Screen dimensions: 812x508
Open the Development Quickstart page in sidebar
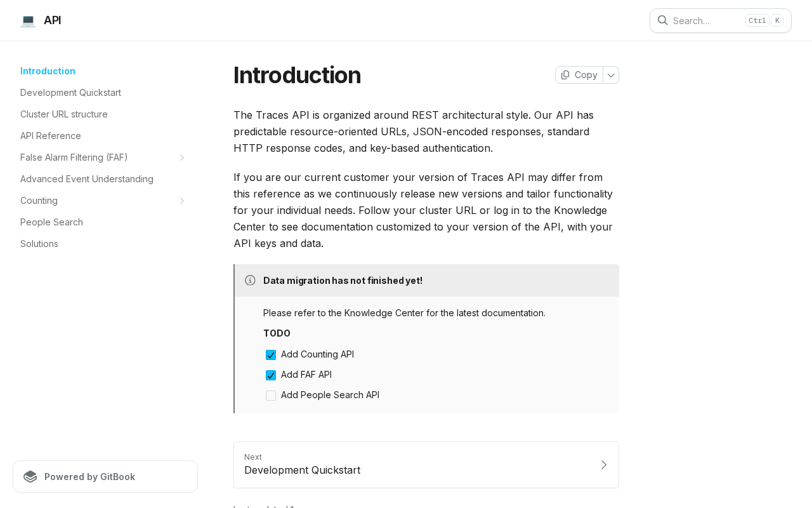coord(70,93)
